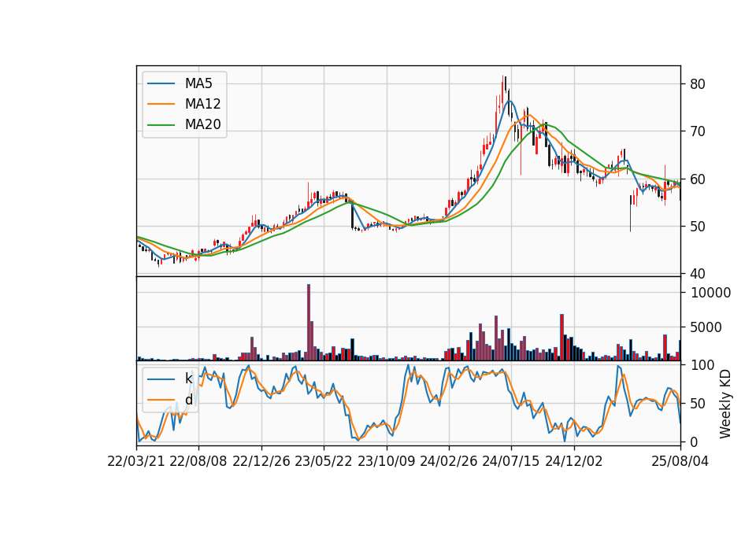Image resolution: width=756 pixels, height=543 pixels.
Task: Click the tallest volume bar above 10000
Action: coord(309,323)
